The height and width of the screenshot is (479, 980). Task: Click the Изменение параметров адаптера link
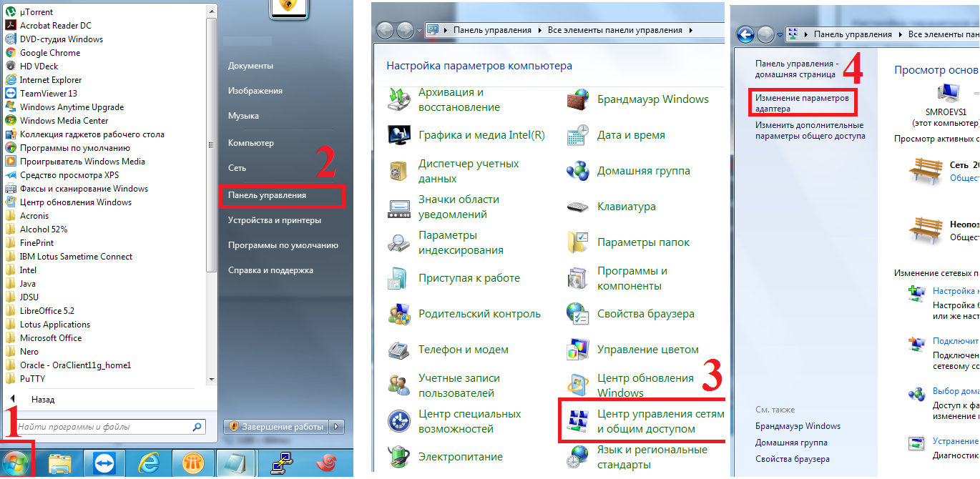click(802, 103)
